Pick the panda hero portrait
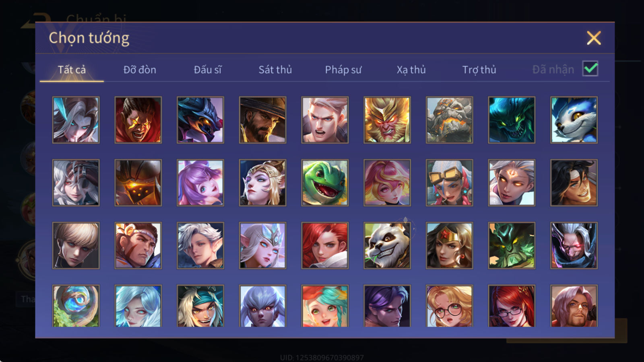This screenshot has width=644, height=362. 387,245
